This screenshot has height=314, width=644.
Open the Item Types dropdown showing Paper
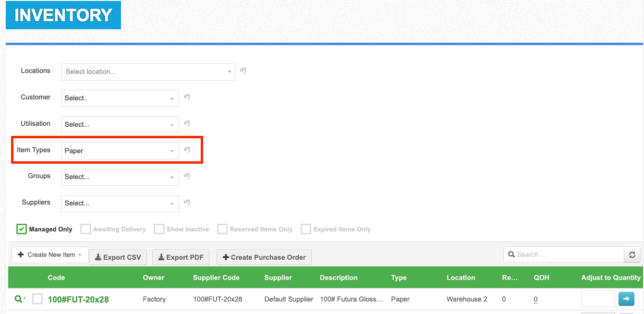pos(120,151)
